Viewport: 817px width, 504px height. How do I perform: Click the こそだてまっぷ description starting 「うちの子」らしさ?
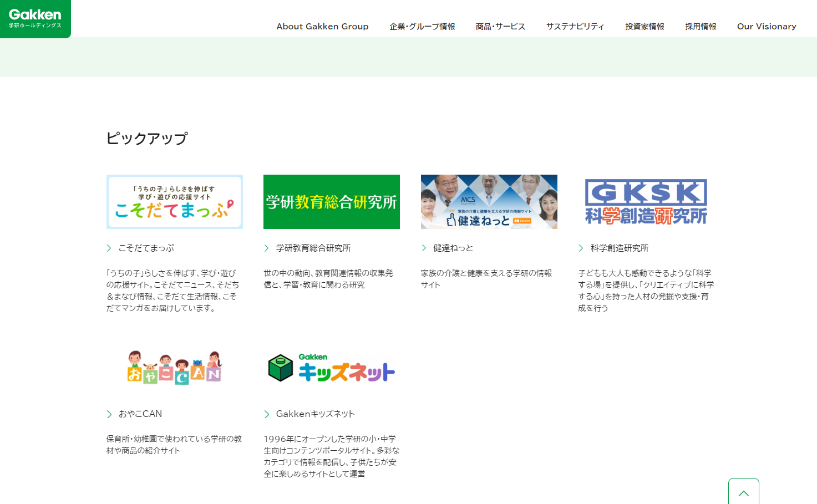[173, 291]
